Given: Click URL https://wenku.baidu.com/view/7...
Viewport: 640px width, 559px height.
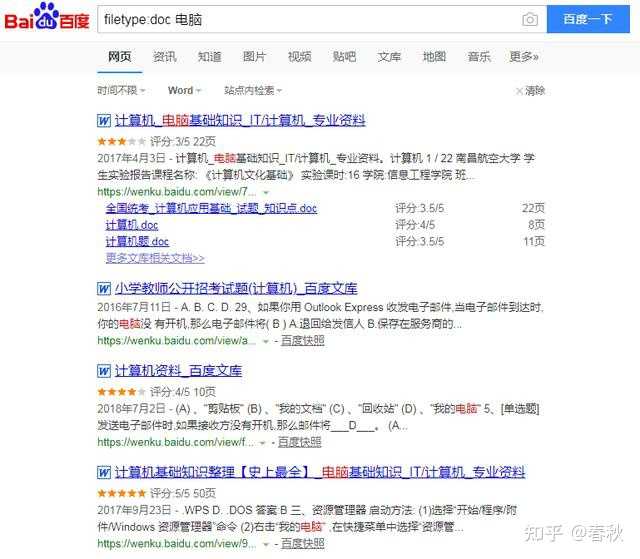Looking at the screenshot, I should click(177, 192).
